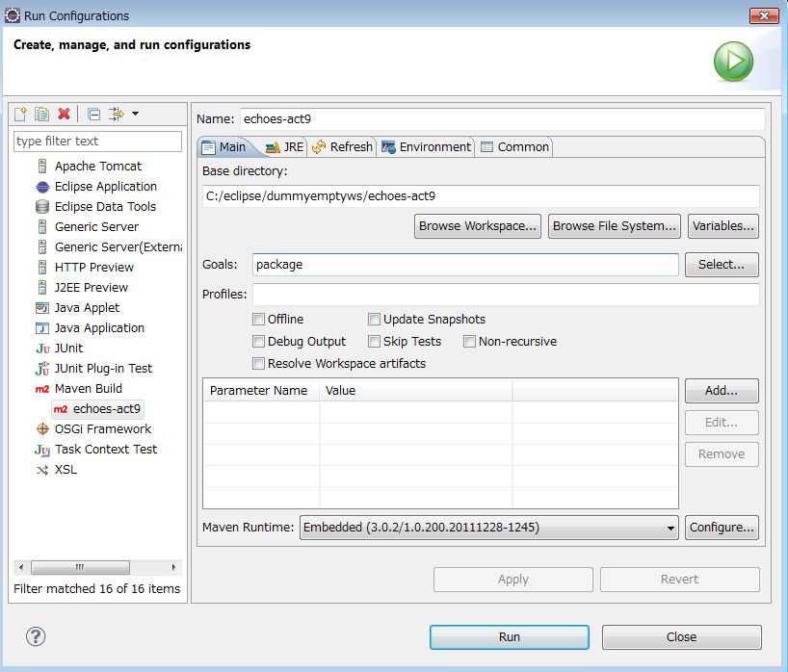Image resolution: width=788 pixels, height=672 pixels.
Task: Click the Maven Build m2 icon
Action: (42, 389)
